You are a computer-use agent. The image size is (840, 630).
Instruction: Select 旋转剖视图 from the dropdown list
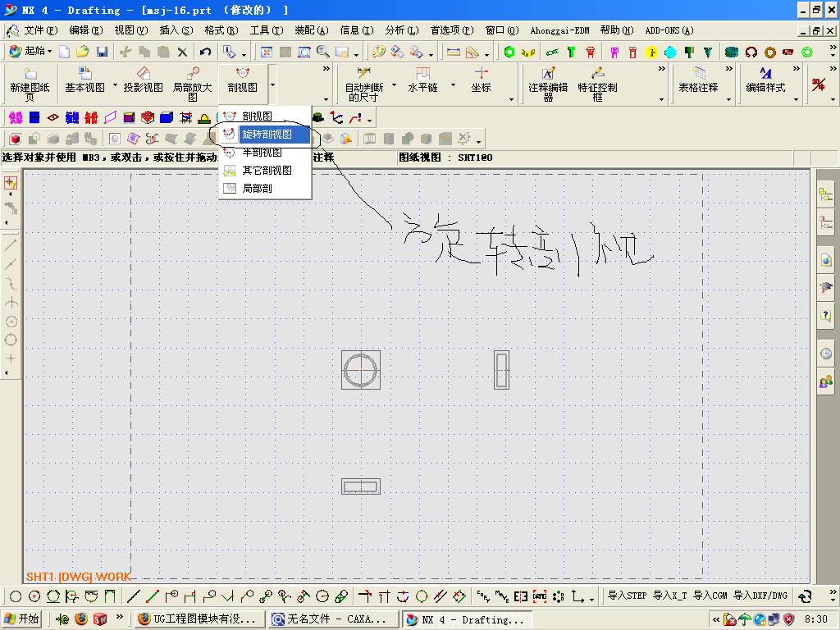coord(265,134)
